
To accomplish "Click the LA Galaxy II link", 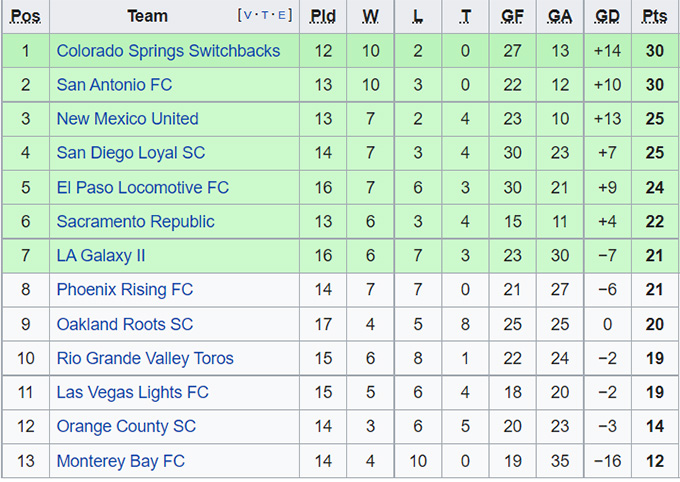I will (101, 255).
